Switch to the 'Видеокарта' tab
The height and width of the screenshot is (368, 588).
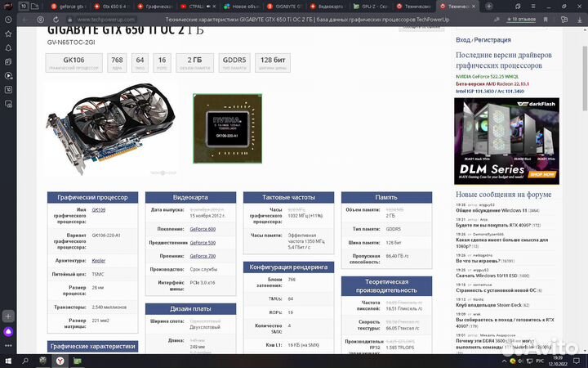pyautogui.click(x=328, y=7)
